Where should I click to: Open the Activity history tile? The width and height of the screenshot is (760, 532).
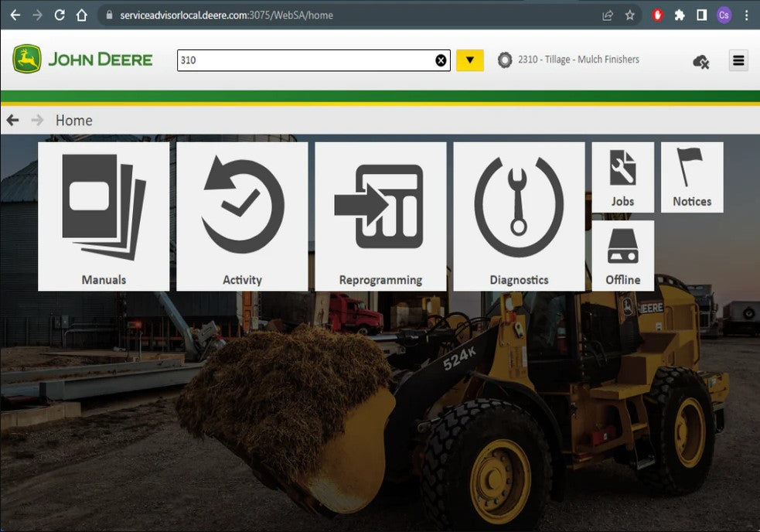click(242, 216)
